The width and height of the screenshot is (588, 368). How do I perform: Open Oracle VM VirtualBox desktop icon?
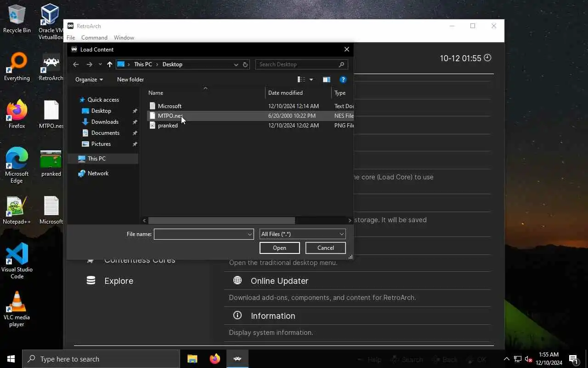coord(51,22)
